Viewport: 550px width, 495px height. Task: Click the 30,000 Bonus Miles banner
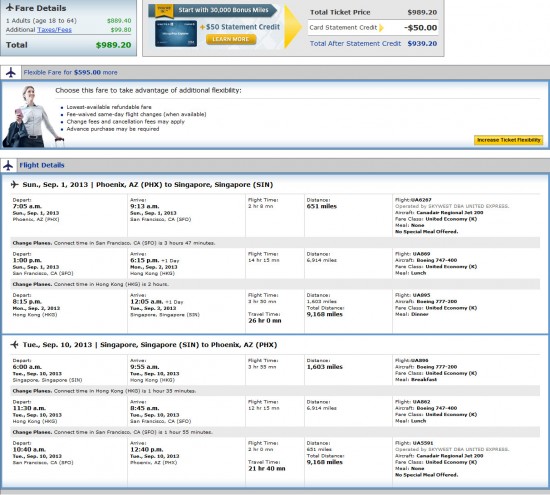(x=213, y=10)
